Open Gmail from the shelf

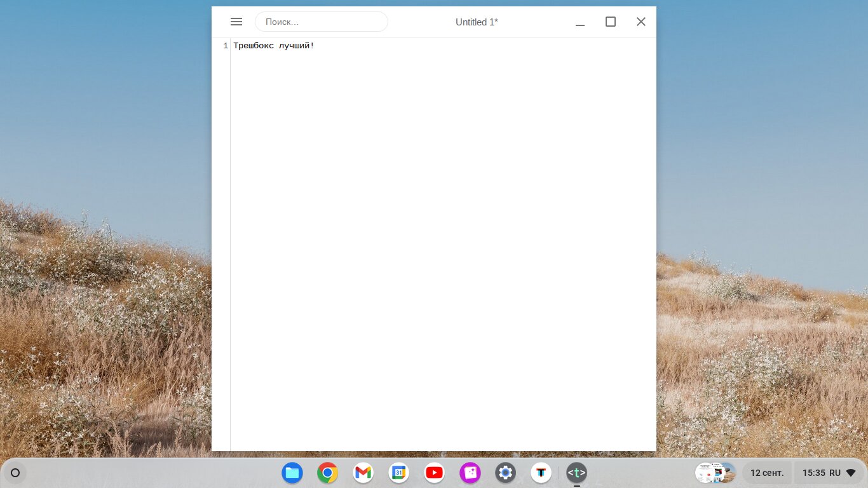click(x=363, y=473)
